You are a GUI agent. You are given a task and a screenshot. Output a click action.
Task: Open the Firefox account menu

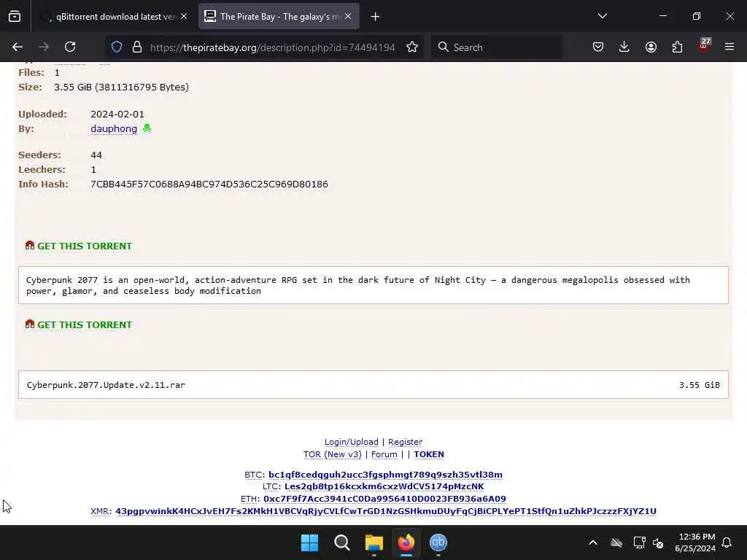(651, 47)
